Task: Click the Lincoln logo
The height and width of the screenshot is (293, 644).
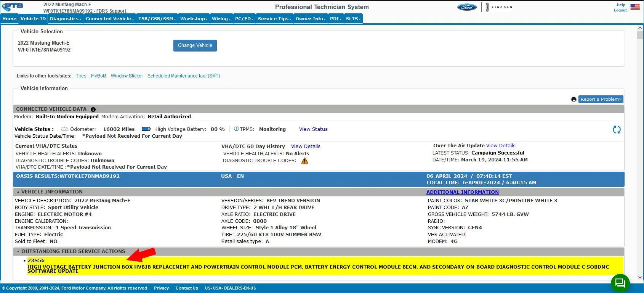Action: coord(498,7)
